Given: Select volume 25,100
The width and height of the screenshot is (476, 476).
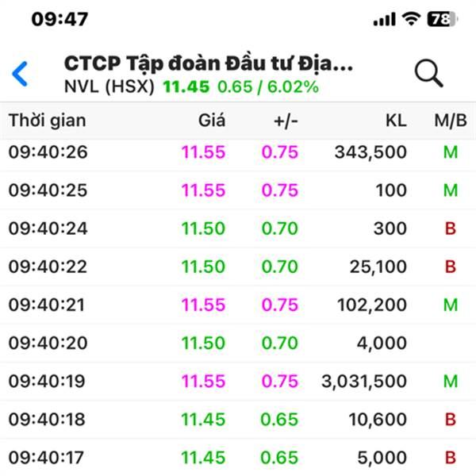Looking at the screenshot, I should [378, 267].
